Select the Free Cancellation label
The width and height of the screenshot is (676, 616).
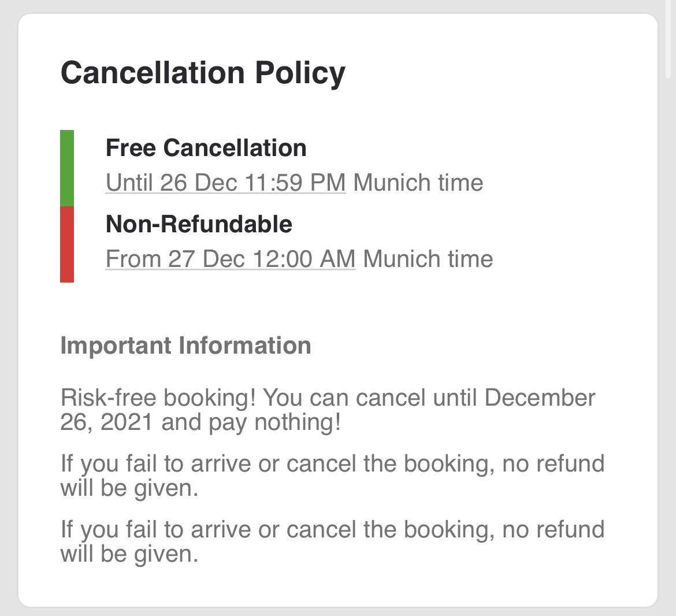pyautogui.click(x=206, y=148)
